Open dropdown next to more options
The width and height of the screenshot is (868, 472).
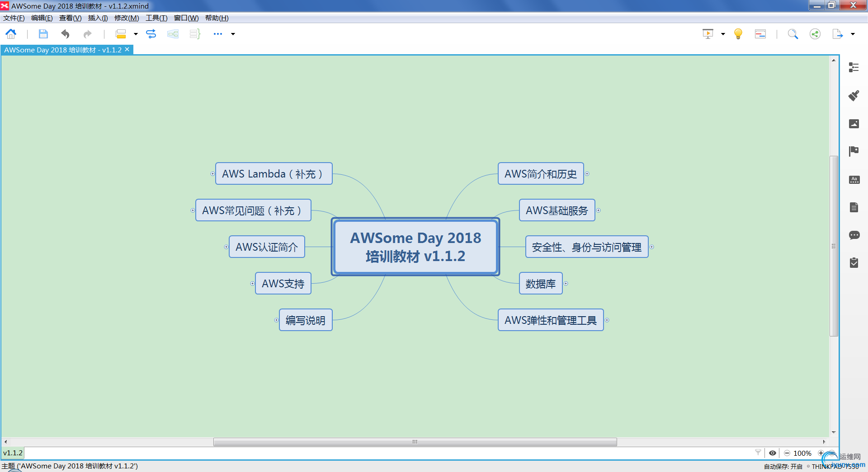point(233,34)
